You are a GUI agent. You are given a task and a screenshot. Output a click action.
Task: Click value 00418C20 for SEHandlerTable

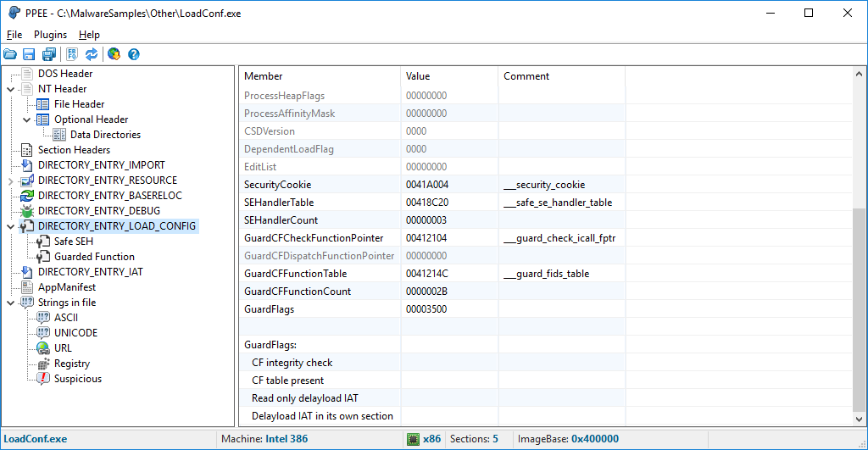click(427, 203)
